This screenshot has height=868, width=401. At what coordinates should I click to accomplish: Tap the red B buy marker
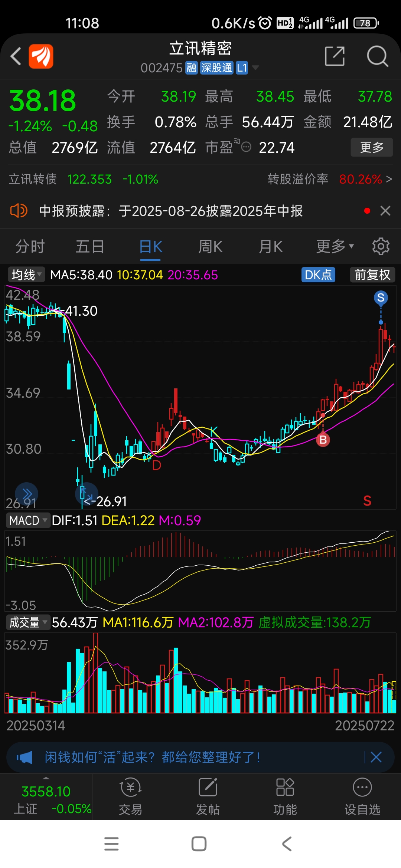pos(323,440)
